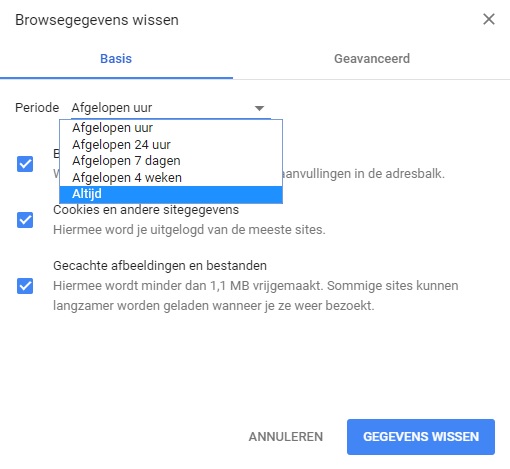
Task: Open the Geavanceerd tab
Action: tap(372, 59)
